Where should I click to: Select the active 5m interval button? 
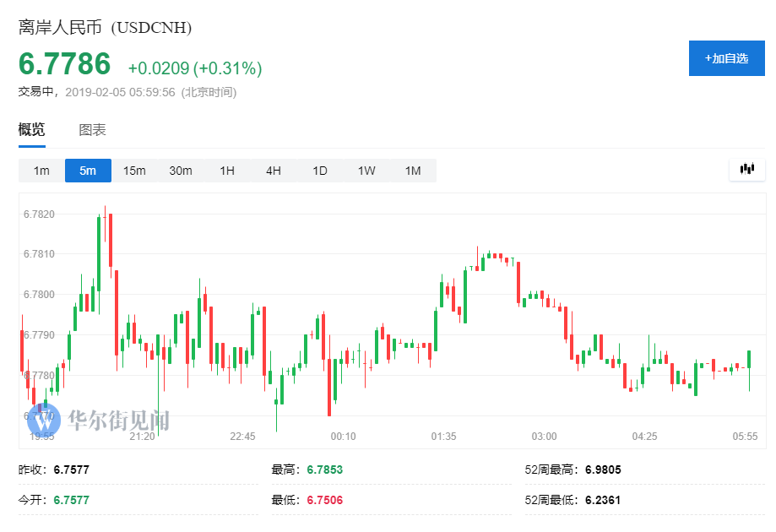pyautogui.click(x=88, y=171)
